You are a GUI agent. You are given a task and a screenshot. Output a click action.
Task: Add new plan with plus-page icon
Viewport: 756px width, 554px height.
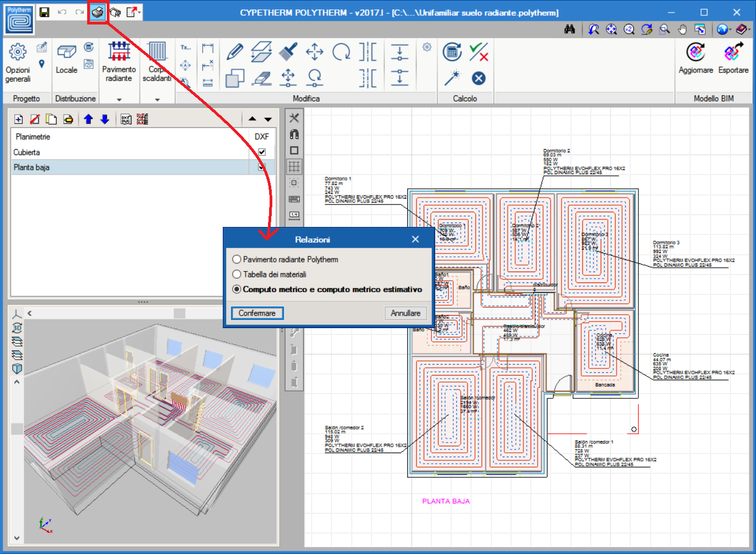click(19, 119)
